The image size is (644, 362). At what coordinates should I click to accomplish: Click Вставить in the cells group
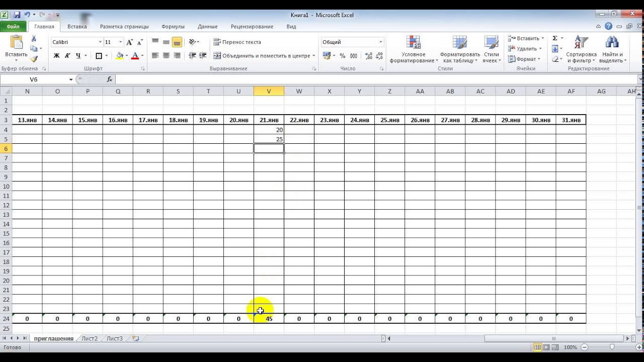point(526,38)
